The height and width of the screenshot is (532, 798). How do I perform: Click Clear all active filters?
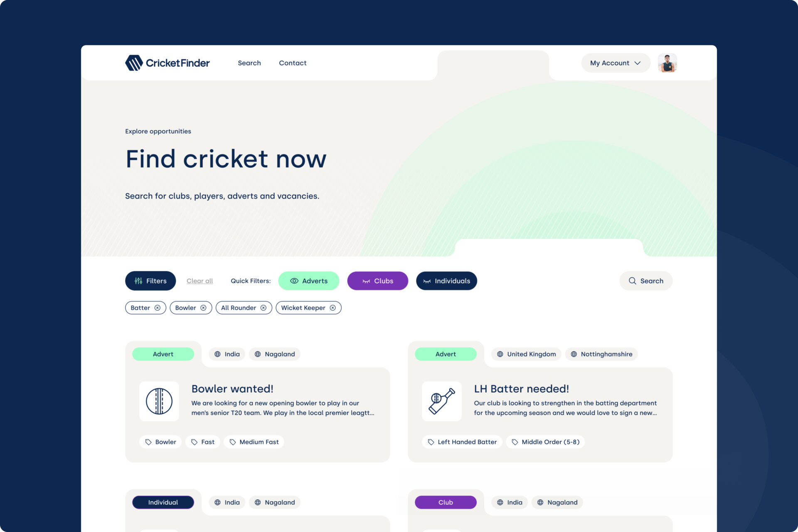click(x=199, y=280)
